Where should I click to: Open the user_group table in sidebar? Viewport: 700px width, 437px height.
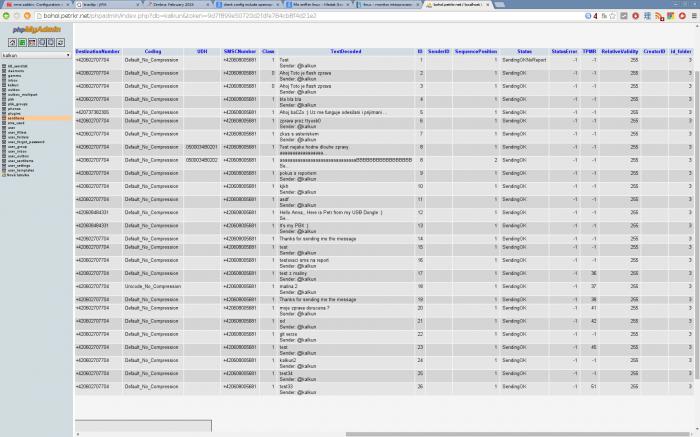click(x=17, y=146)
